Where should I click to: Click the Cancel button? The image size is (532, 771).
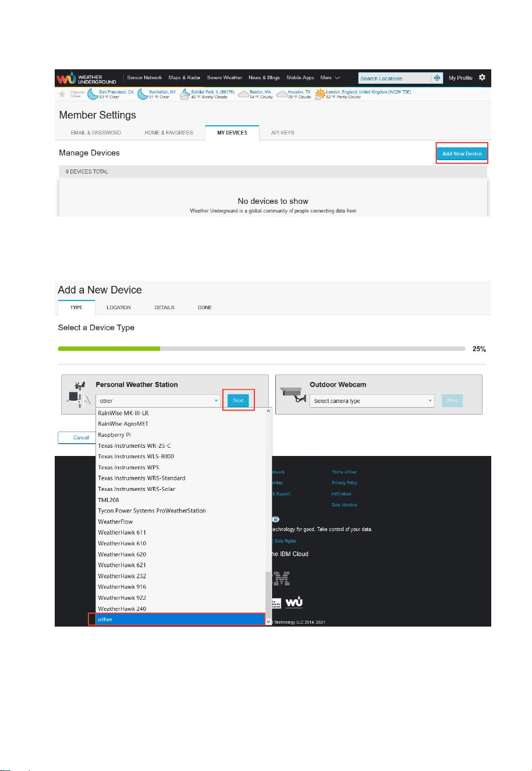click(81, 437)
